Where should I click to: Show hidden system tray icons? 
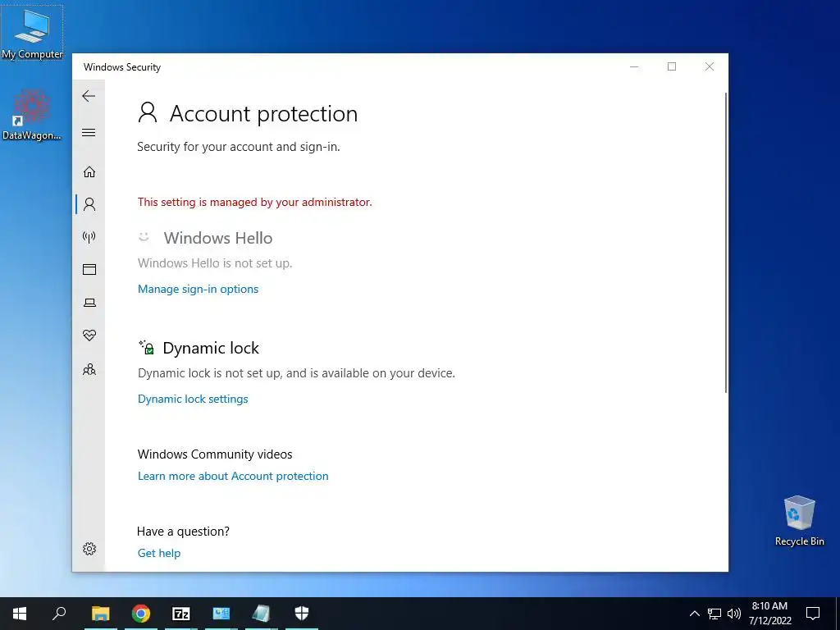pos(694,614)
